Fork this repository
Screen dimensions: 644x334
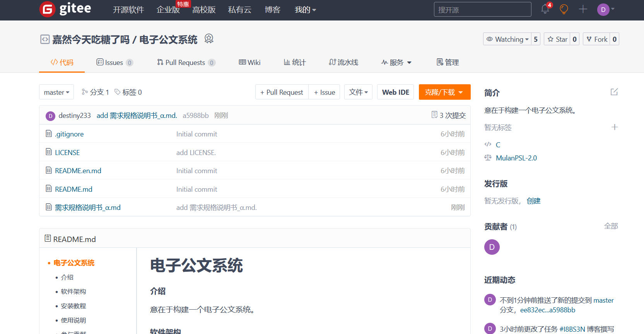(x=597, y=39)
